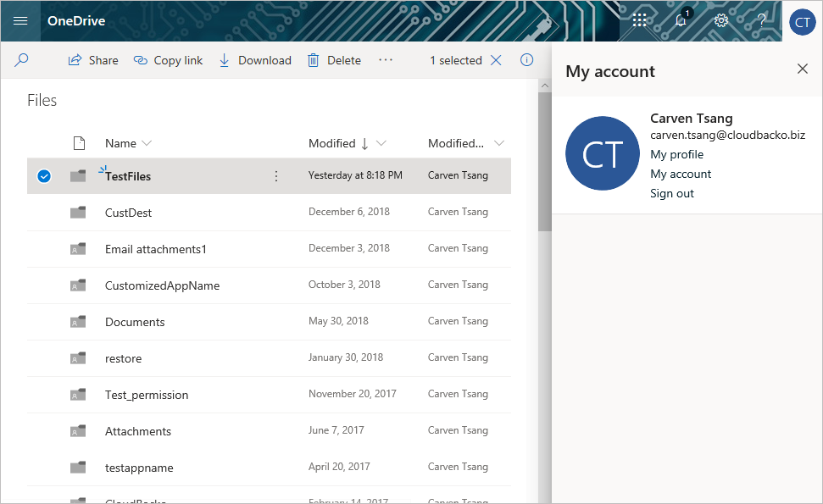This screenshot has width=823, height=504.
Task: Open the TestFiles row actions menu
Action: click(276, 176)
